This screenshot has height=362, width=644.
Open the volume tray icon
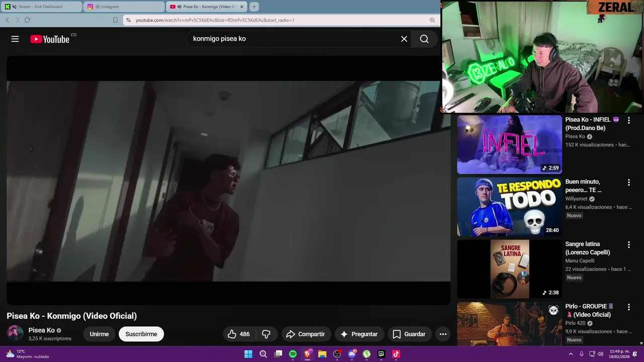point(601,354)
